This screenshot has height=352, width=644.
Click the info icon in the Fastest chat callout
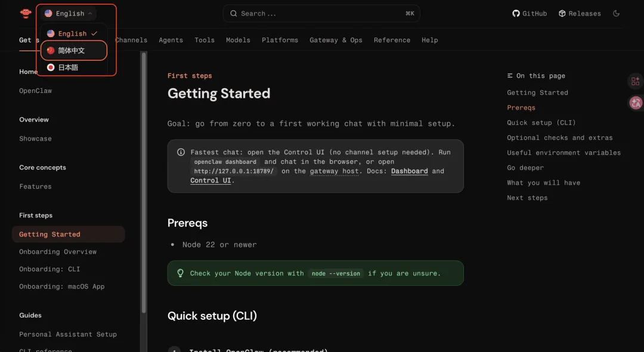click(181, 152)
